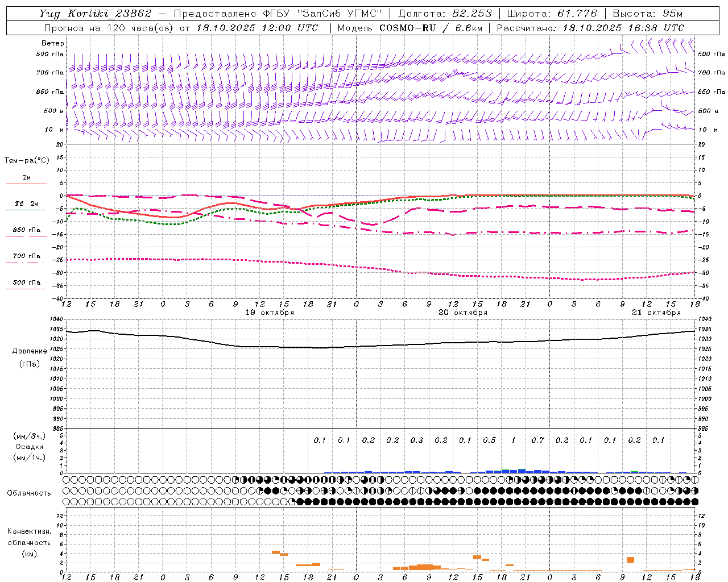Click the tall orange convective bar on 21 октября

tap(630, 560)
